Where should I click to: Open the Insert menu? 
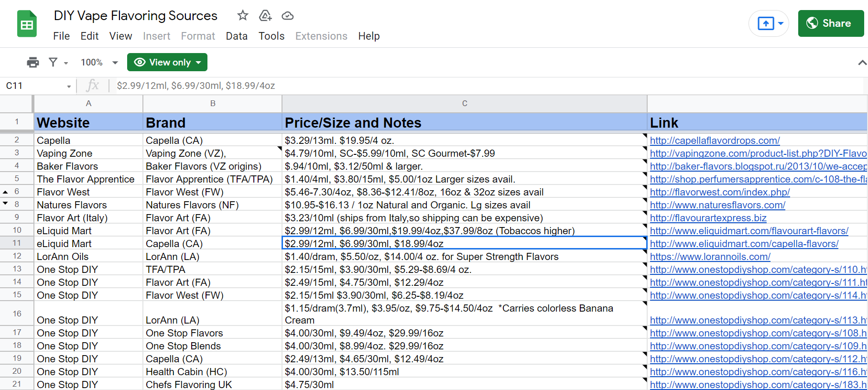(156, 36)
